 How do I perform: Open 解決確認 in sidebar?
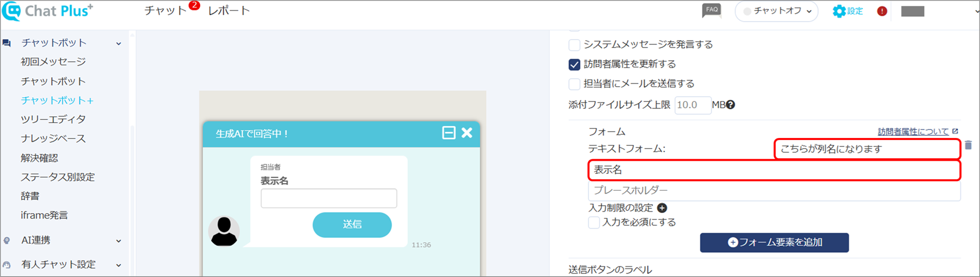40,158
